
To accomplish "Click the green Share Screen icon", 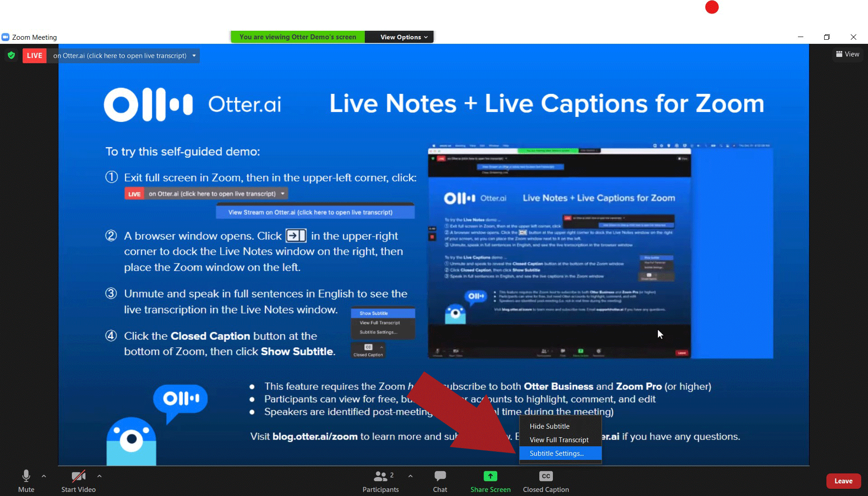I will coord(490,476).
